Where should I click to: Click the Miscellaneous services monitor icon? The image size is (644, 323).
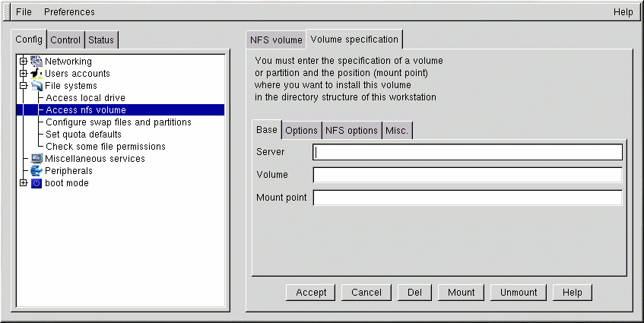pyautogui.click(x=36, y=159)
